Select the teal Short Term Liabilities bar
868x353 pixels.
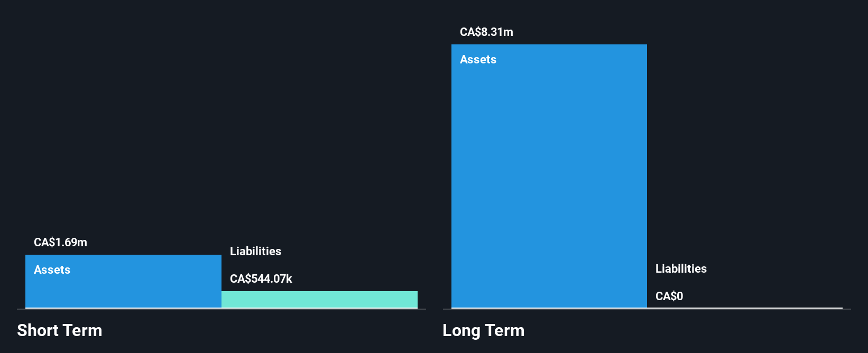point(319,299)
